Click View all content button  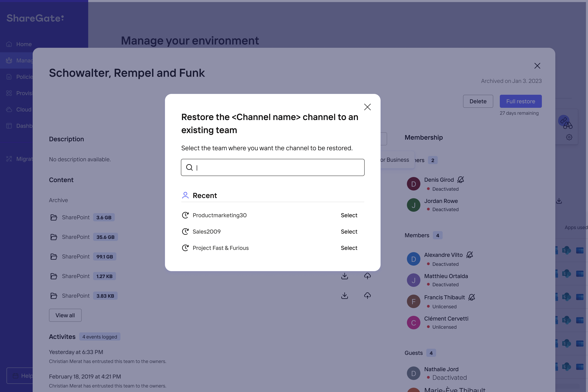(x=65, y=315)
